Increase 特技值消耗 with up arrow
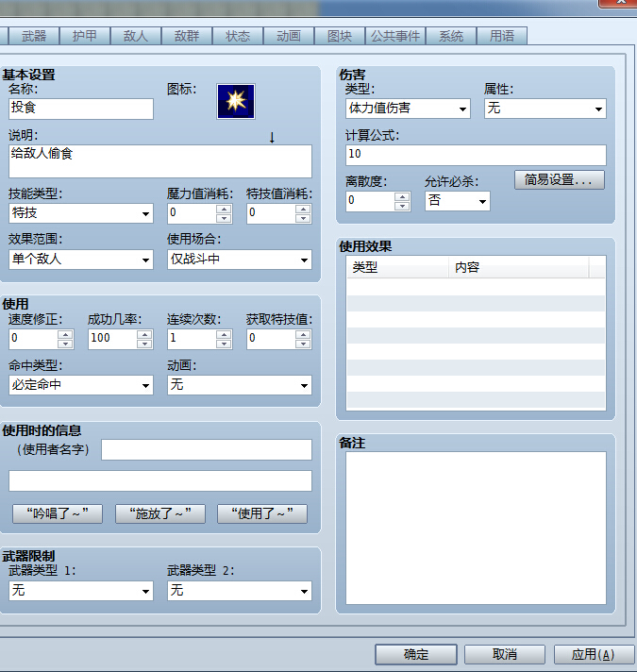 (x=303, y=209)
